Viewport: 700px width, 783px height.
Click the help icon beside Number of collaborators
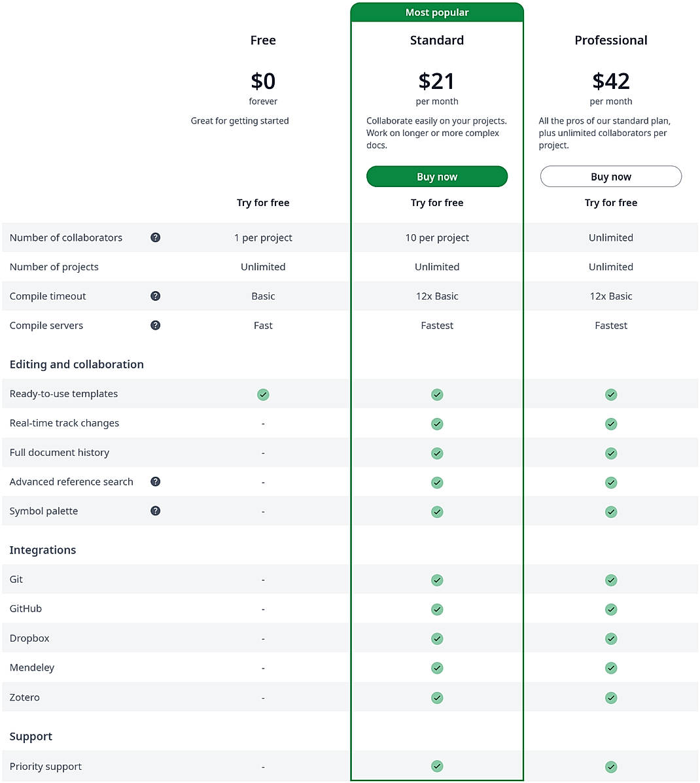[x=155, y=237]
